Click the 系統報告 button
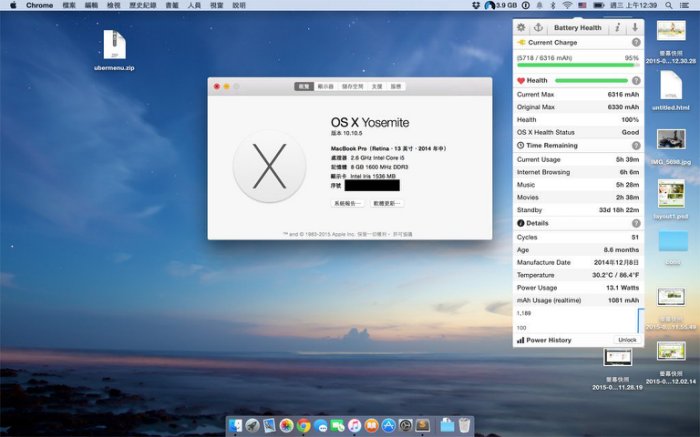The width and height of the screenshot is (700, 437). pos(347,204)
